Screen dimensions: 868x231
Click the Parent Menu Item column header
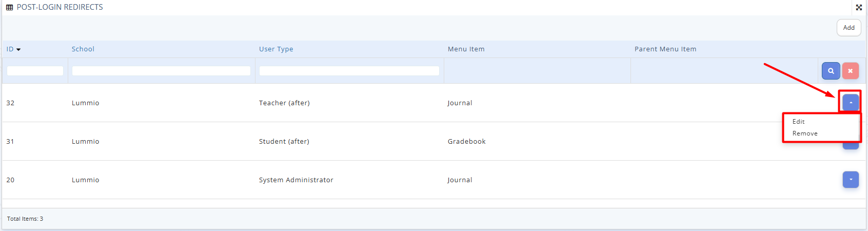click(x=665, y=49)
